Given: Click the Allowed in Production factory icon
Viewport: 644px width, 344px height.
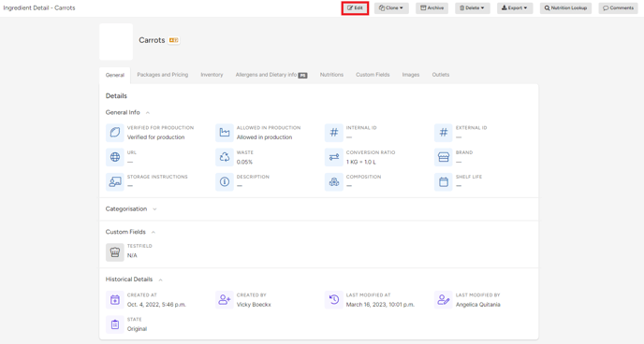Looking at the screenshot, I should click(225, 133).
